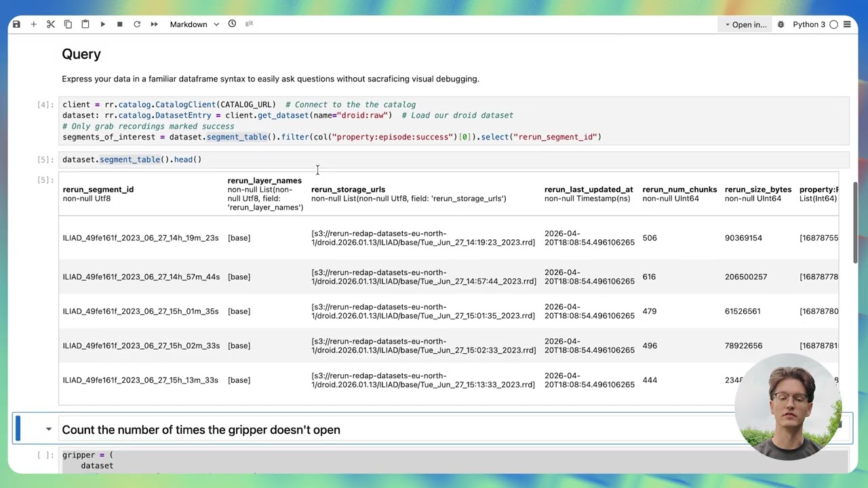The width and height of the screenshot is (868, 488).
Task: Click the storage URL ending 14:19:23_2023.rrd
Action: tap(423, 238)
